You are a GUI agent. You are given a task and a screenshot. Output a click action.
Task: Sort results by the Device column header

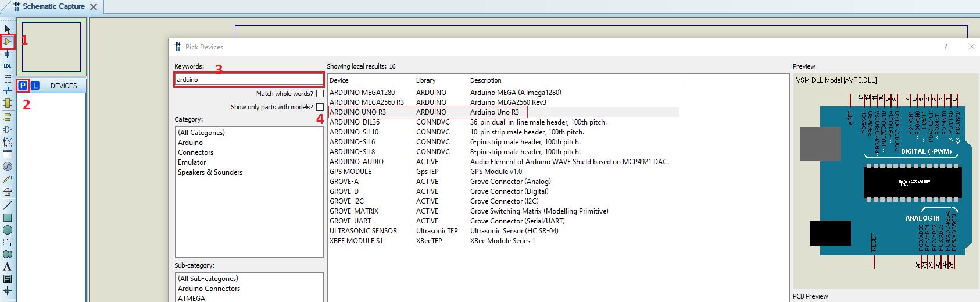pos(371,80)
